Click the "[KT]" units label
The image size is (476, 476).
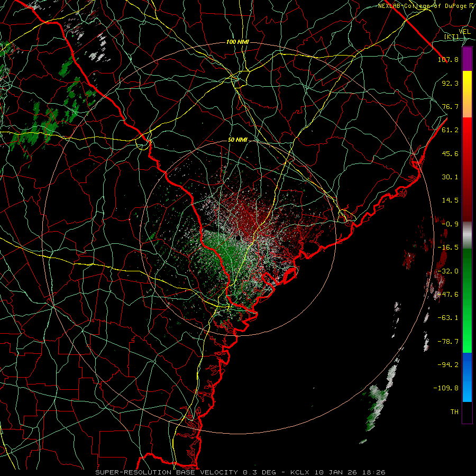click(x=451, y=36)
